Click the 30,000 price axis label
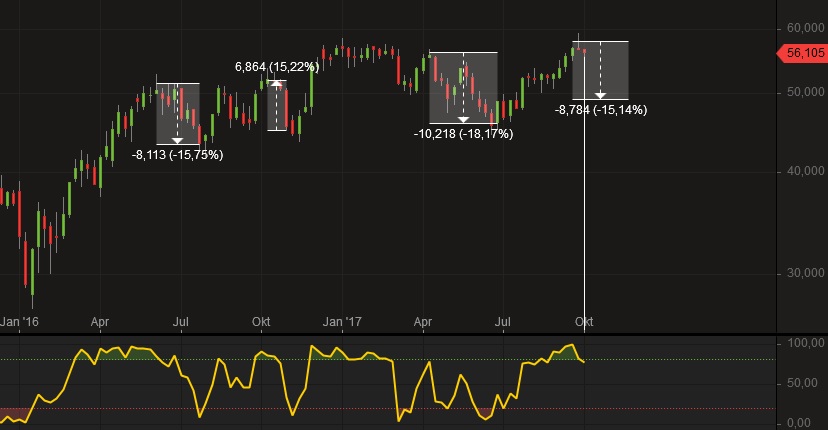Viewport: 828px width, 430px height. point(805,273)
